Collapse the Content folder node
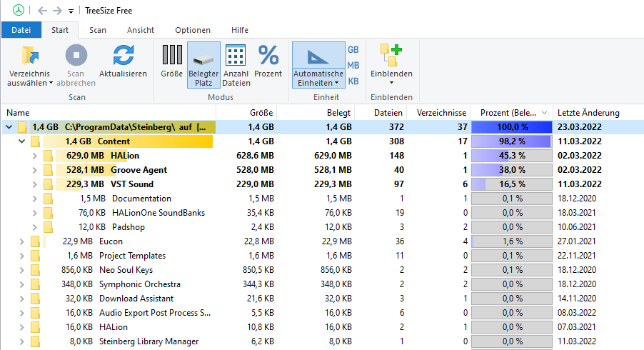 [x=23, y=141]
